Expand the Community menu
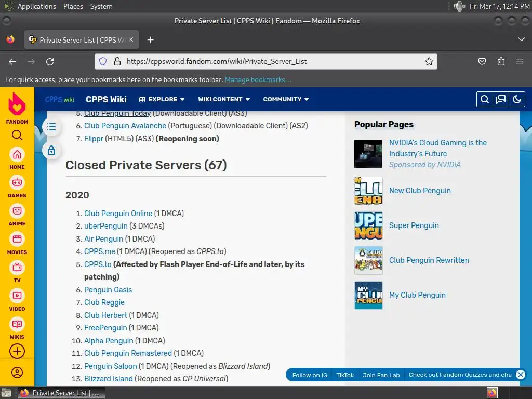Viewport: 532px width, 399px height. click(286, 99)
